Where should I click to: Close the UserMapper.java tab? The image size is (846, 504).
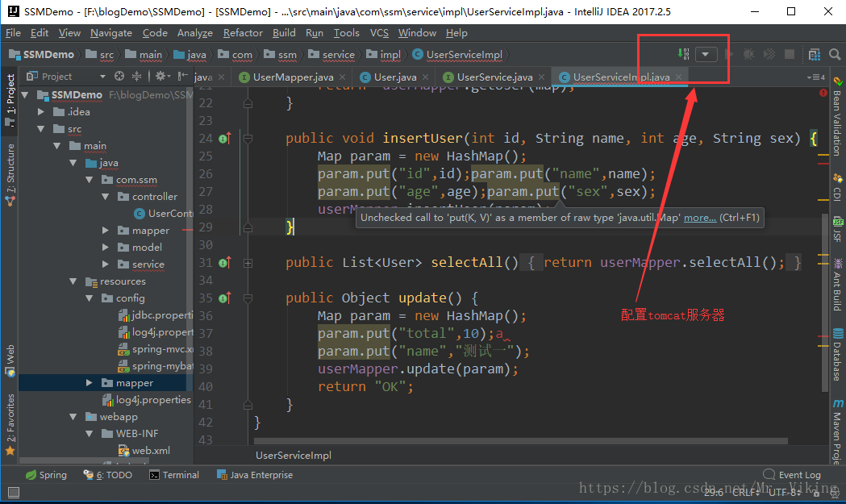(341, 77)
